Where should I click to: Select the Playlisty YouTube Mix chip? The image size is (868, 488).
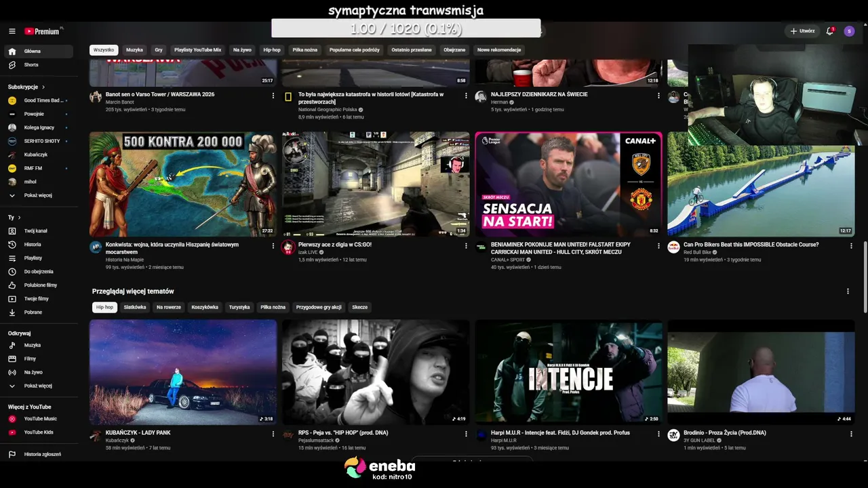point(198,50)
